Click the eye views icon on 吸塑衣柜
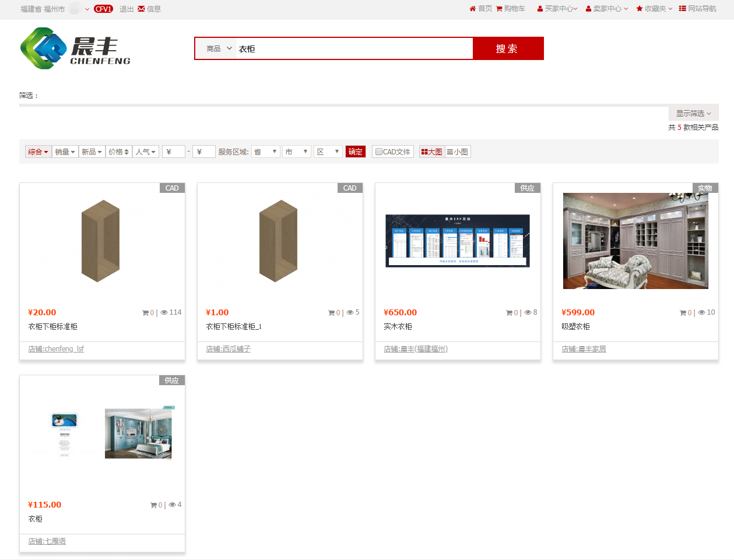The height and width of the screenshot is (560, 734). tap(702, 313)
